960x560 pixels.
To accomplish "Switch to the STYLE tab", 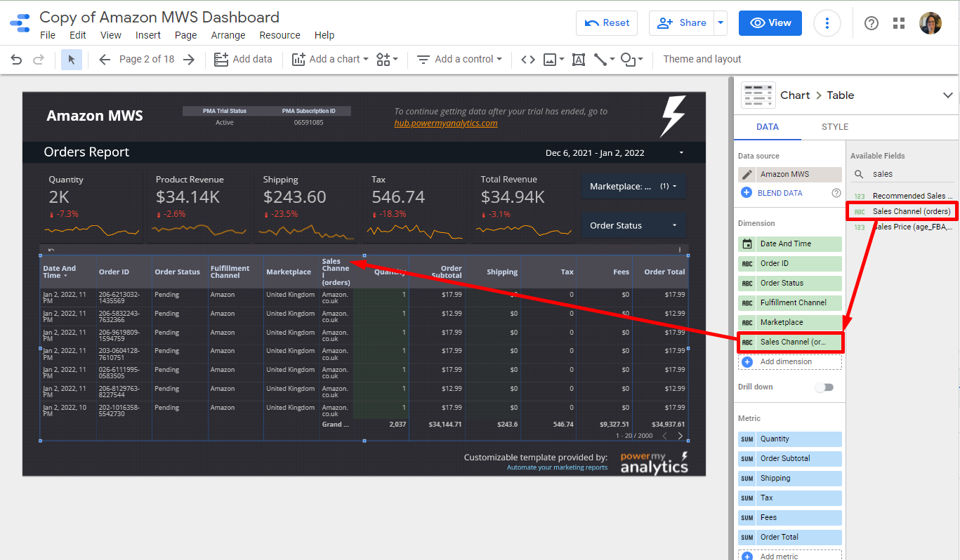I will tap(835, 127).
